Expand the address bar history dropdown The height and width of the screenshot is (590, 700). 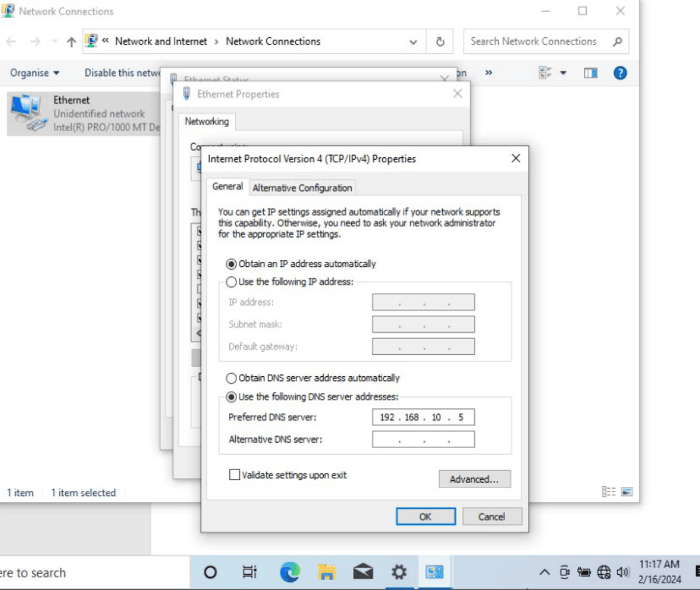[414, 42]
